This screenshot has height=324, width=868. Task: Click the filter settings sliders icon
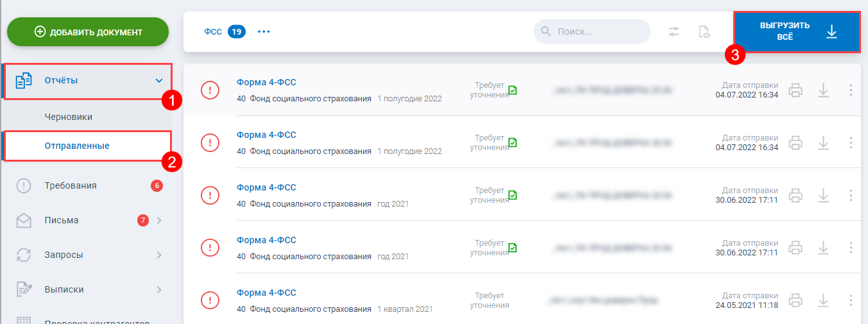[x=674, y=31]
